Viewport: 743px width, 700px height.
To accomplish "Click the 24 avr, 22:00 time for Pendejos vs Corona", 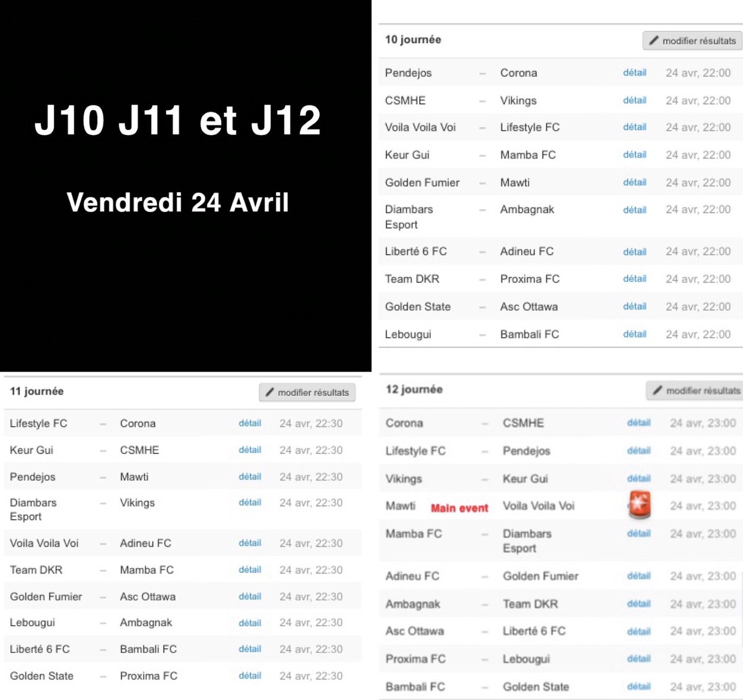I will click(698, 73).
